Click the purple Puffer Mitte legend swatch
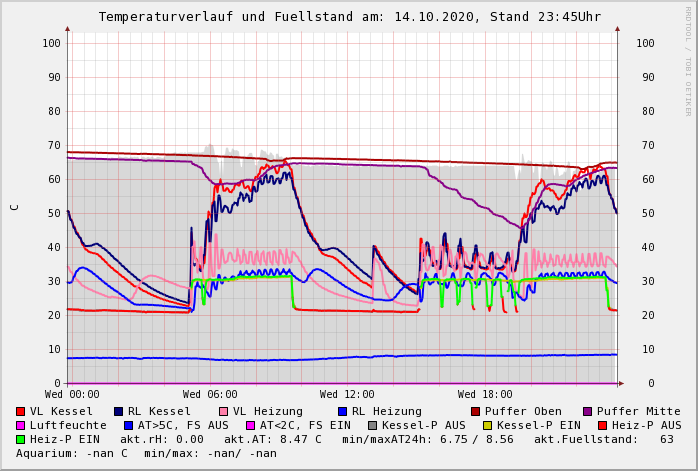698x471 pixels. point(588,411)
